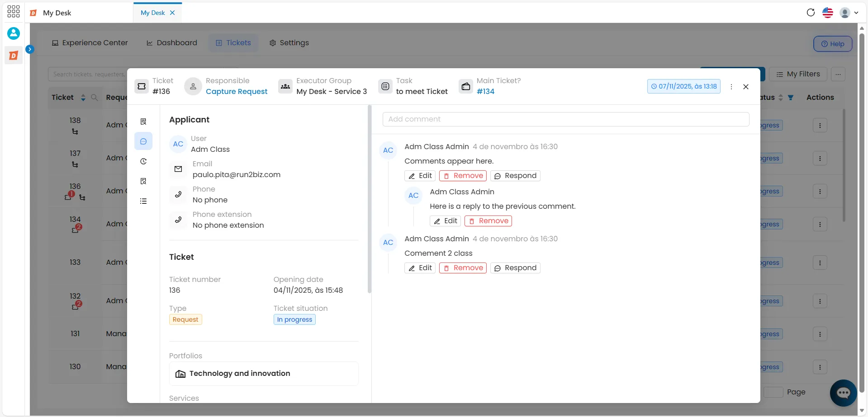Open row actions menu for ticket 138
The height and width of the screenshot is (417, 868).
[x=820, y=126]
